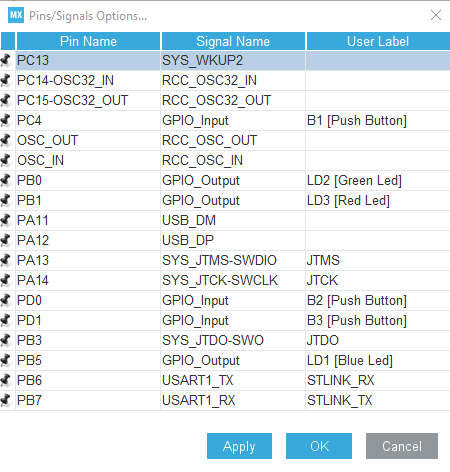Sort by the User Label column header
This screenshot has height=472, width=450.
click(x=378, y=41)
